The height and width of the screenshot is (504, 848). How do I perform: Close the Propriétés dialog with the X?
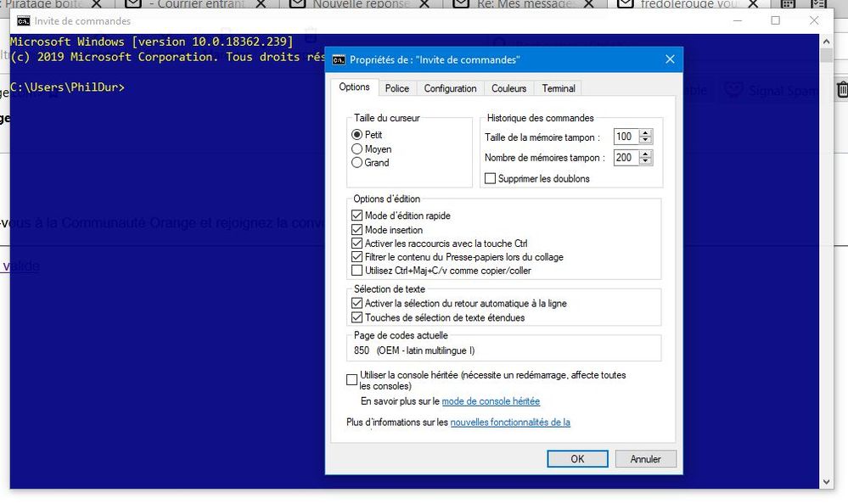[x=670, y=59]
